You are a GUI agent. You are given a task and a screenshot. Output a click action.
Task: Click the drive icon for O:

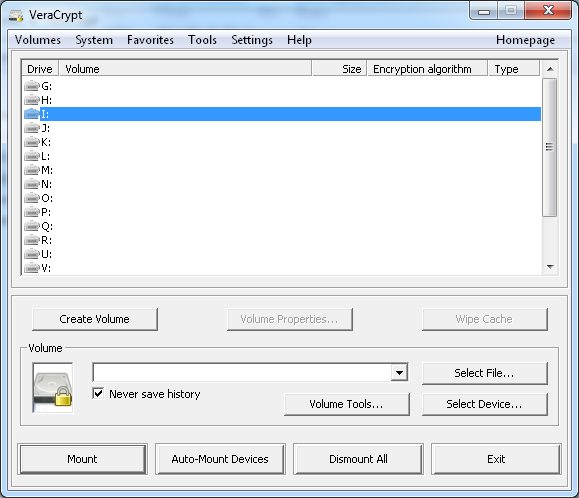[x=32, y=198]
